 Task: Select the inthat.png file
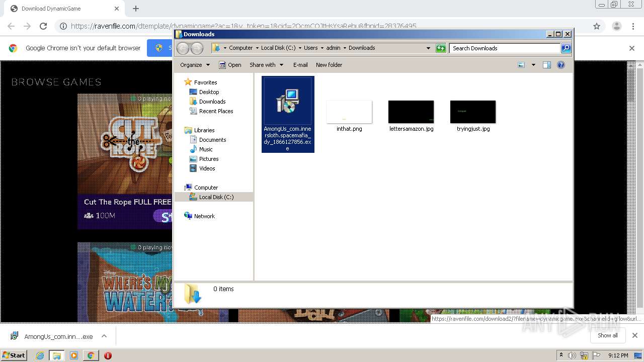pos(349,116)
